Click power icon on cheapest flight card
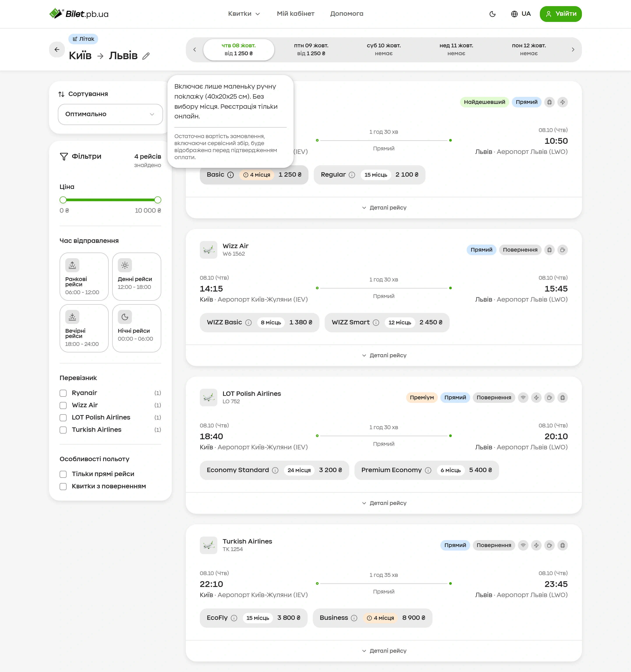This screenshot has height=672, width=631. pyautogui.click(x=563, y=102)
